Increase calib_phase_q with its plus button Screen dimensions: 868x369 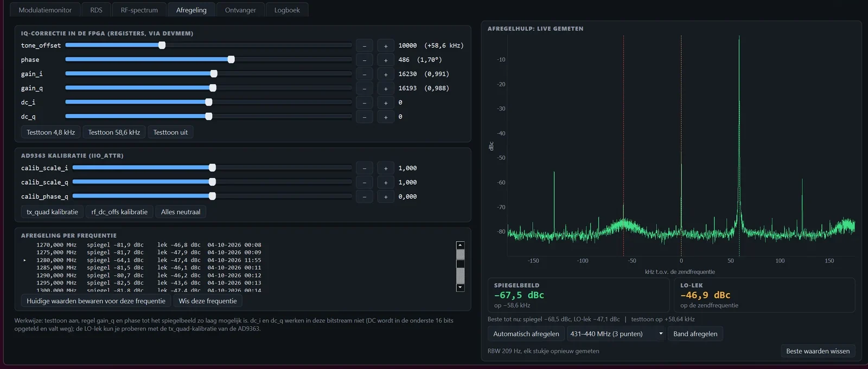click(386, 197)
